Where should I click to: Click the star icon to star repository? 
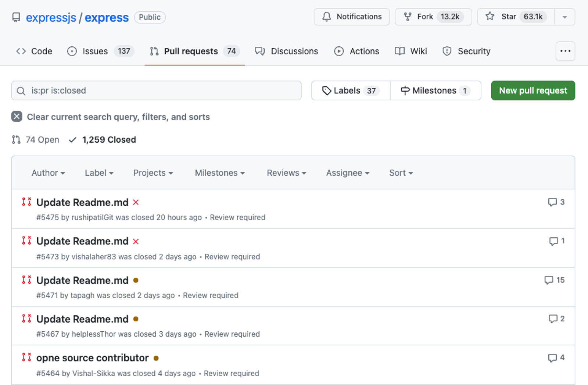click(490, 16)
